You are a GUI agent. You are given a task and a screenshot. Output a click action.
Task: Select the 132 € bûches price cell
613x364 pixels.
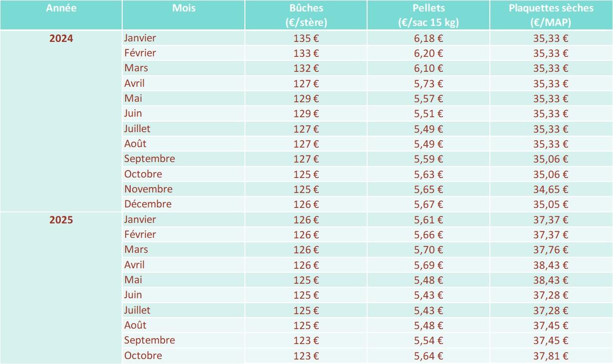coord(306,68)
